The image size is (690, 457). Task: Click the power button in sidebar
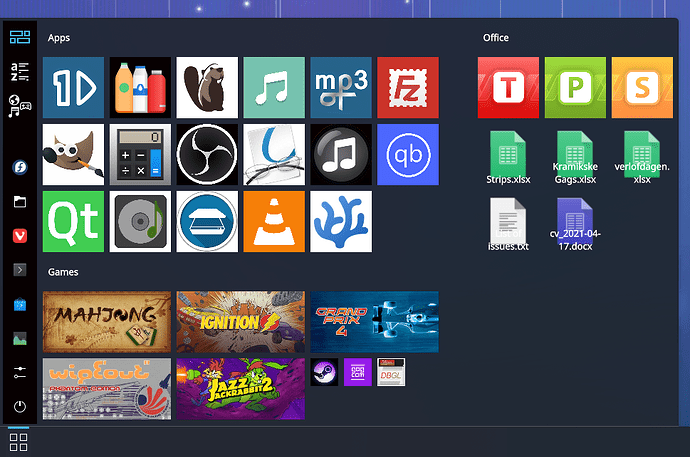click(19, 407)
